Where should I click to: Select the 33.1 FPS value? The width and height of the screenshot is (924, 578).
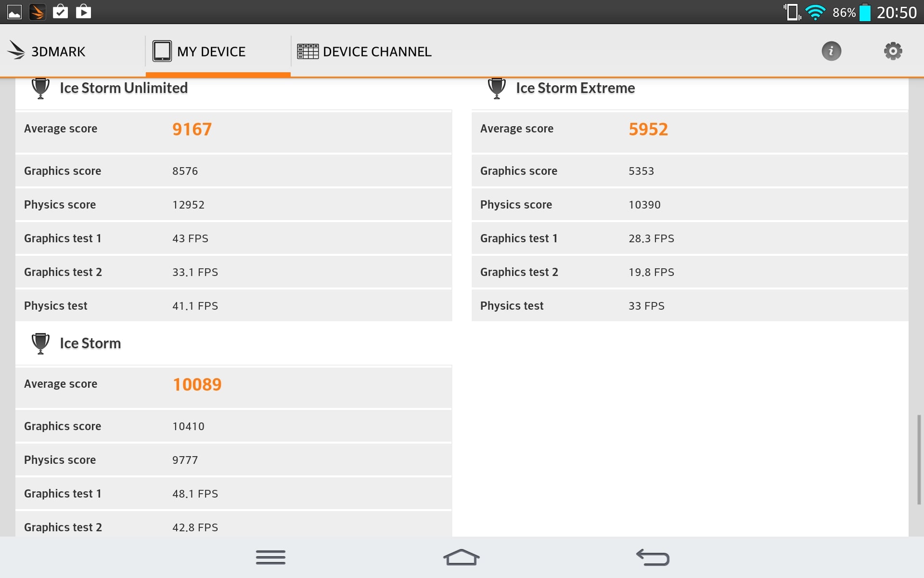coord(195,272)
